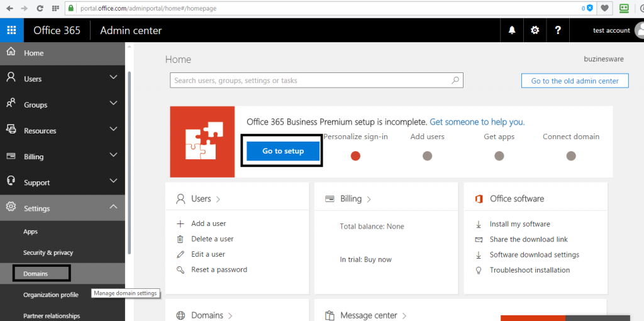Screen dimensions: 644x321
Task: Click the Message center clipboard icon
Action: point(330,316)
